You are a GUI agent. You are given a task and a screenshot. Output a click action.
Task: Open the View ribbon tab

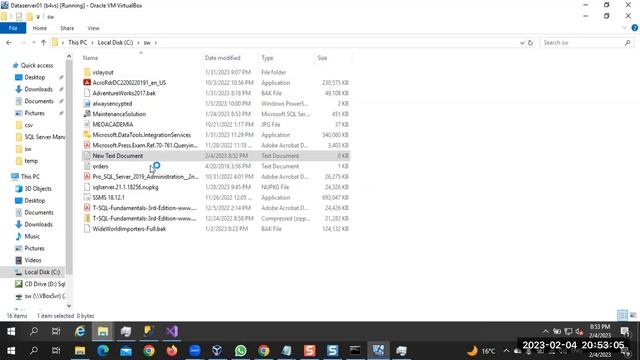(x=93, y=28)
